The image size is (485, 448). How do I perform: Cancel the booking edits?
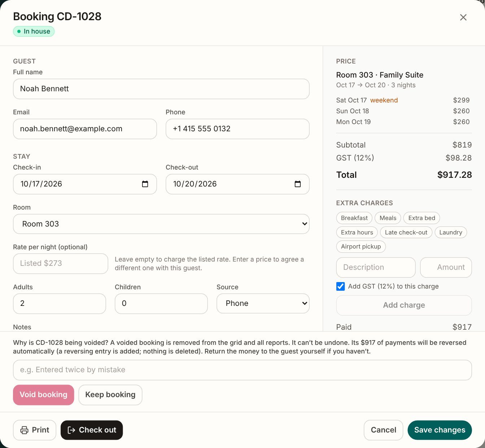tap(383, 430)
